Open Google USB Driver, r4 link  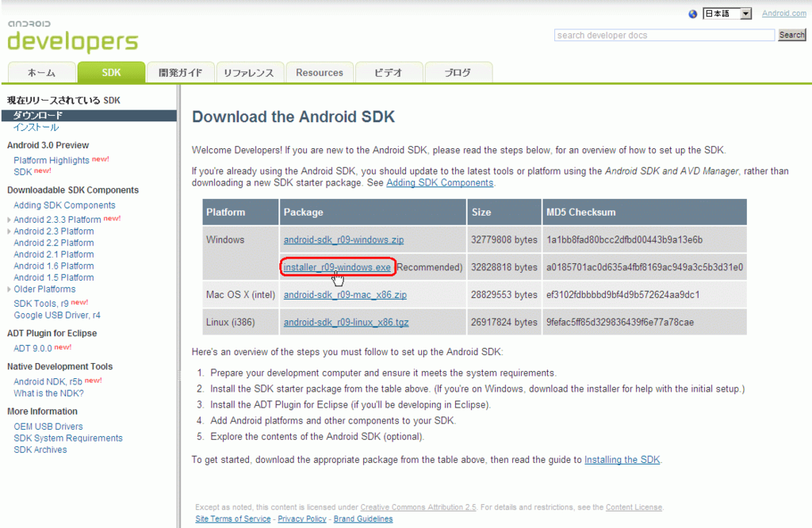point(57,316)
